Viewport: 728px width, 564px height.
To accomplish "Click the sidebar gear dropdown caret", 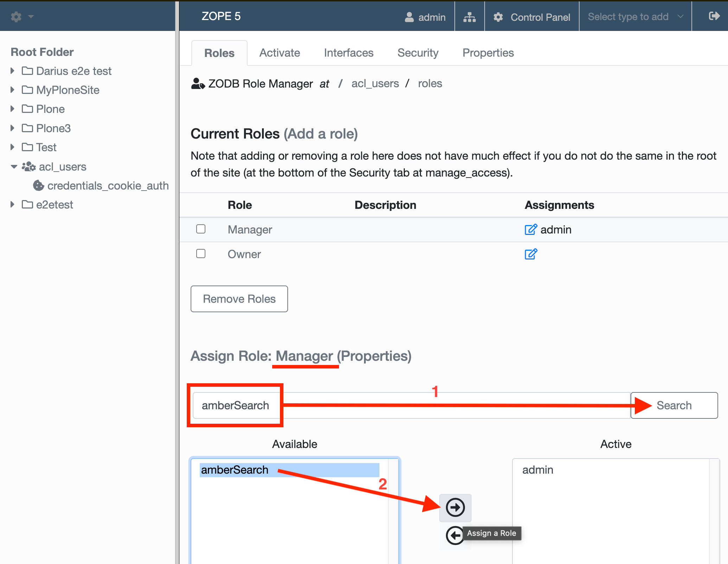I will pos(31,17).
